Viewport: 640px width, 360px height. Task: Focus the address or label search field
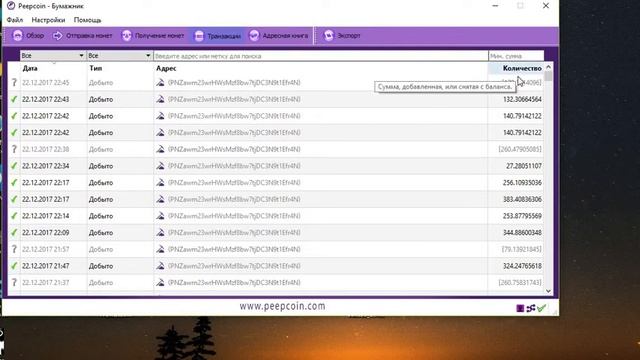click(320, 56)
